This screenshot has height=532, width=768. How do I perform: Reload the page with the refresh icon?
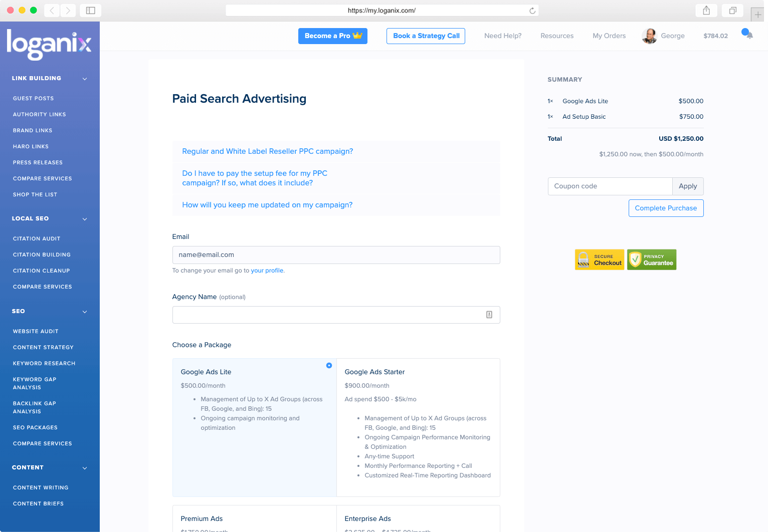coord(532,11)
